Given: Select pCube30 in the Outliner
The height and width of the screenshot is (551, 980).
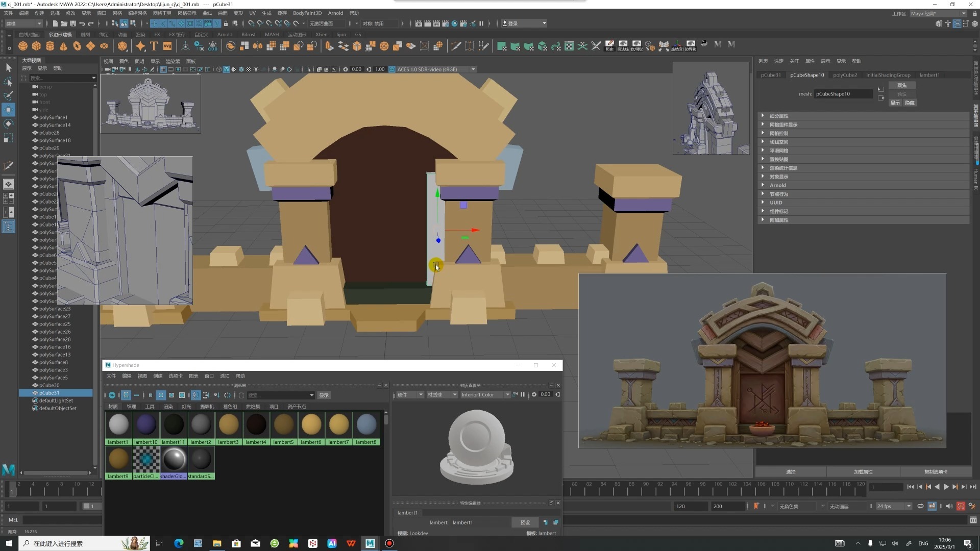Looking at the screenshot, I should tap(50, 385).
